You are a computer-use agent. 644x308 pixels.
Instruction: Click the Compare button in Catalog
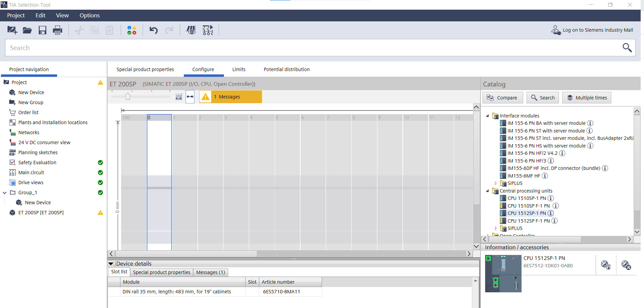click(503, 98)
